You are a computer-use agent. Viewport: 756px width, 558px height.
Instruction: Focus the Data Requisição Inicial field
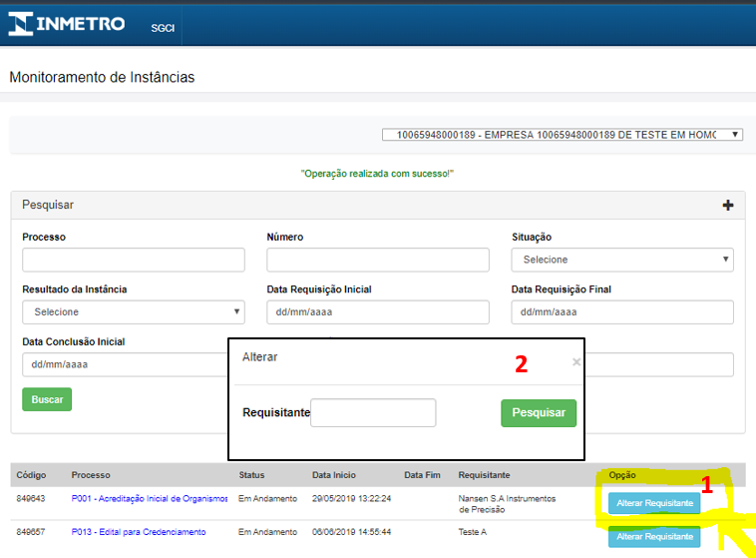[x=378, y=312]
